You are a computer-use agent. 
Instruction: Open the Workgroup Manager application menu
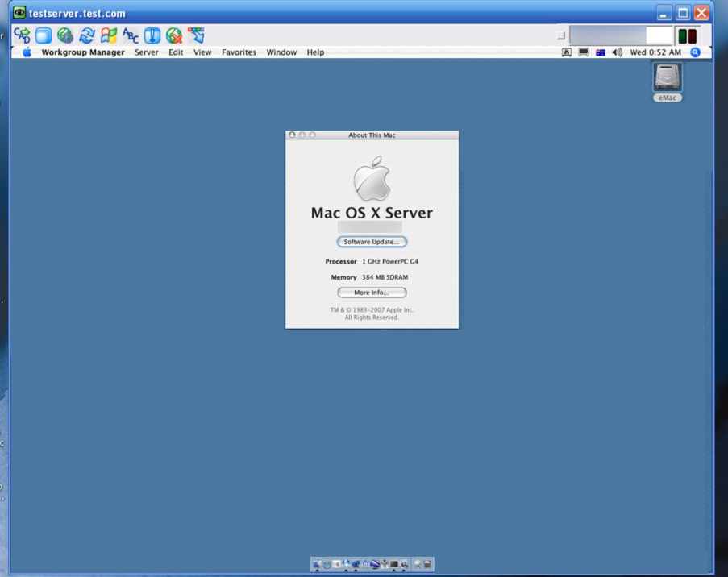tap(83, 52)
